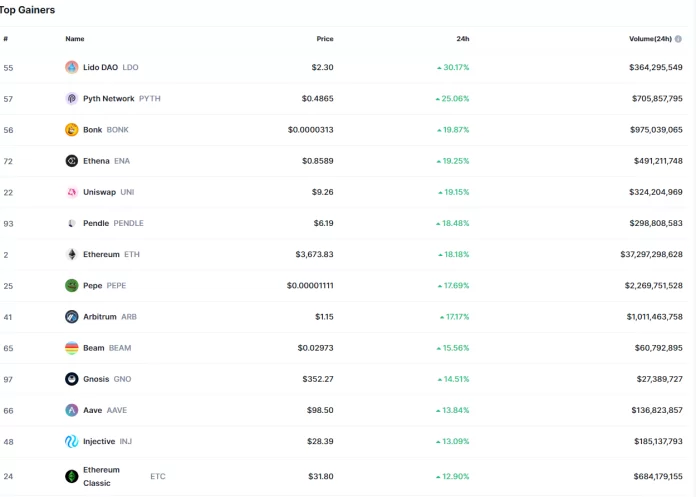This screenshot has width=696, height=497.
Task: Click the Pepe frog icon
Action: 72,285
